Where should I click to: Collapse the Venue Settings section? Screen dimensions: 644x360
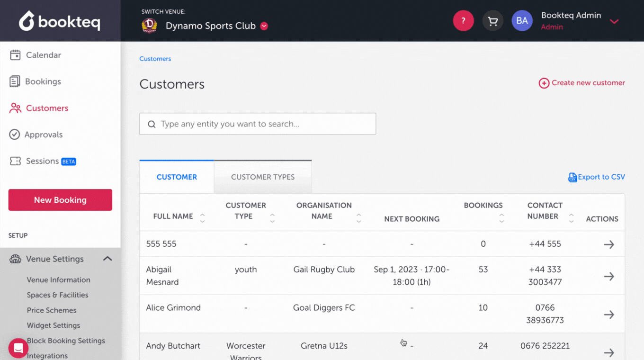point(107,259)
